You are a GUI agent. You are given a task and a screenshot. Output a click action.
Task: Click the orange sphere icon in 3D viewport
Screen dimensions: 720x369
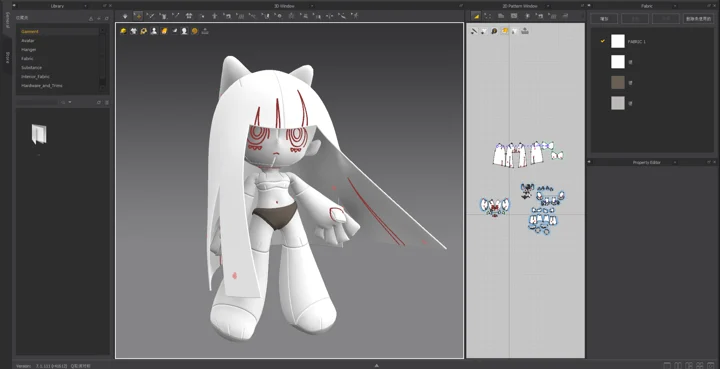pyautogui.click(x=195, y=31)
